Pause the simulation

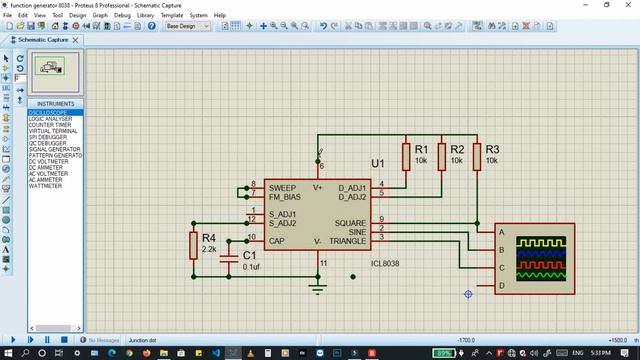(x=47, y=340)
